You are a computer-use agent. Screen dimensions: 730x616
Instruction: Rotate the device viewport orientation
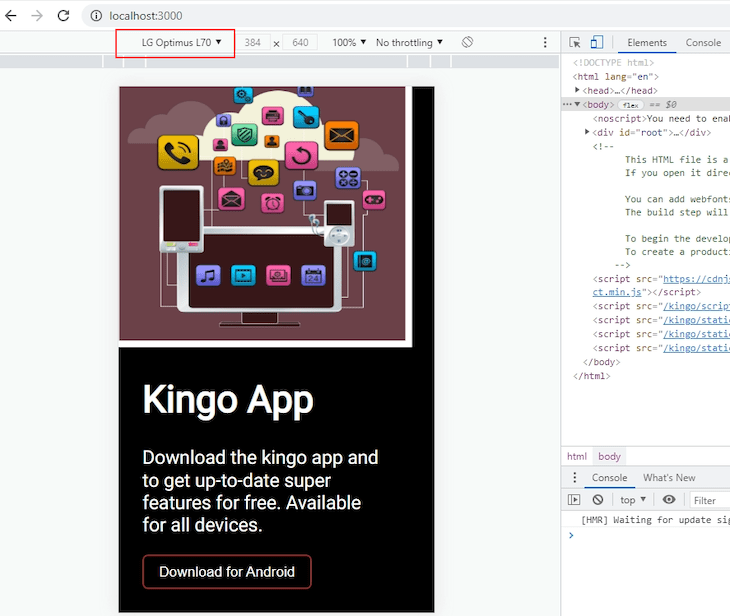[x=467, y=42]
